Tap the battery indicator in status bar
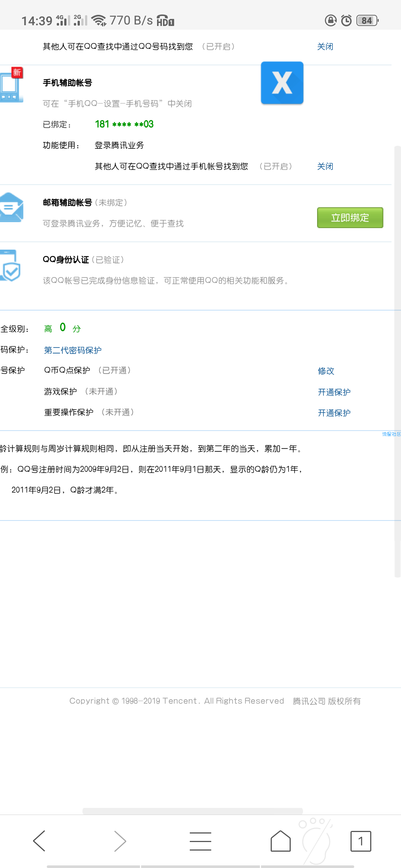 point(367,20)
